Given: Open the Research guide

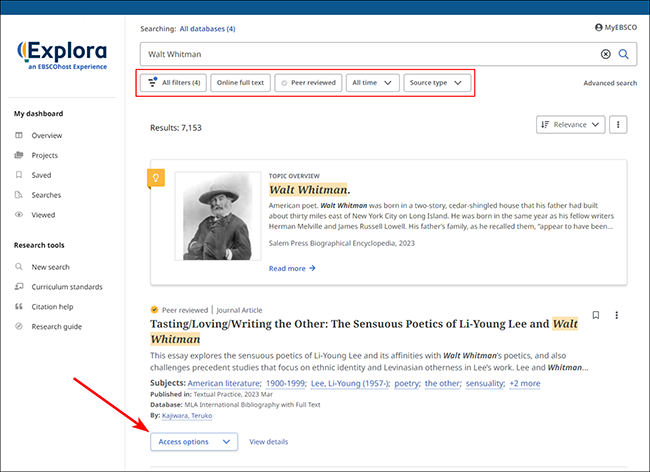Looking at the screenshot, I should pyautogui.click(x=57, y=327).
